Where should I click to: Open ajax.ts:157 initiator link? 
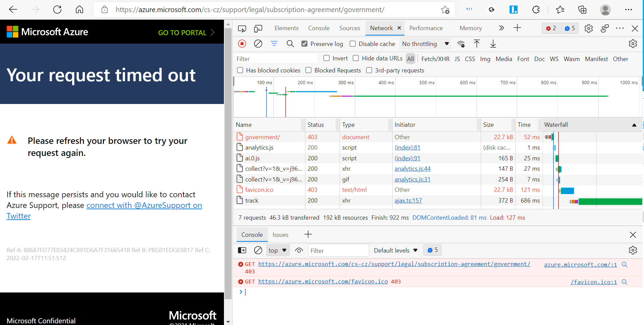point(408,201)
